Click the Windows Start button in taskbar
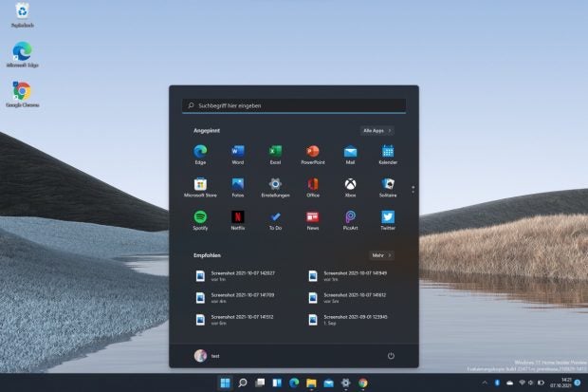 pyautogui.click(x=225, y=383)
